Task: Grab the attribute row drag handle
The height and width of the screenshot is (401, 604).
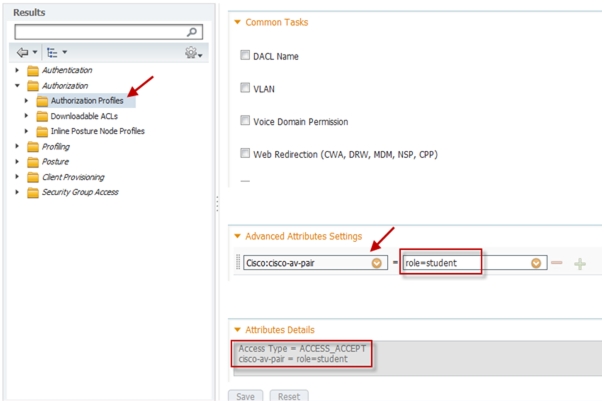Action: [x=238, y=262]
